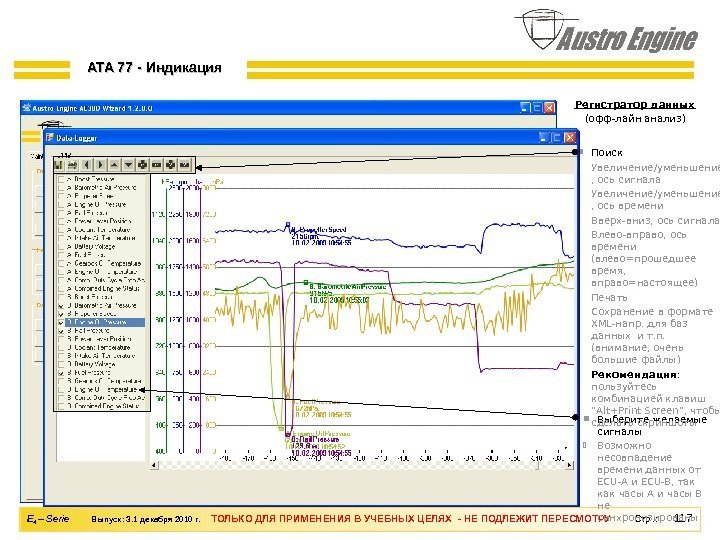Enable A: Gearbox Oil Temperature checkbox
720x540 pixels.
(61, 264)
